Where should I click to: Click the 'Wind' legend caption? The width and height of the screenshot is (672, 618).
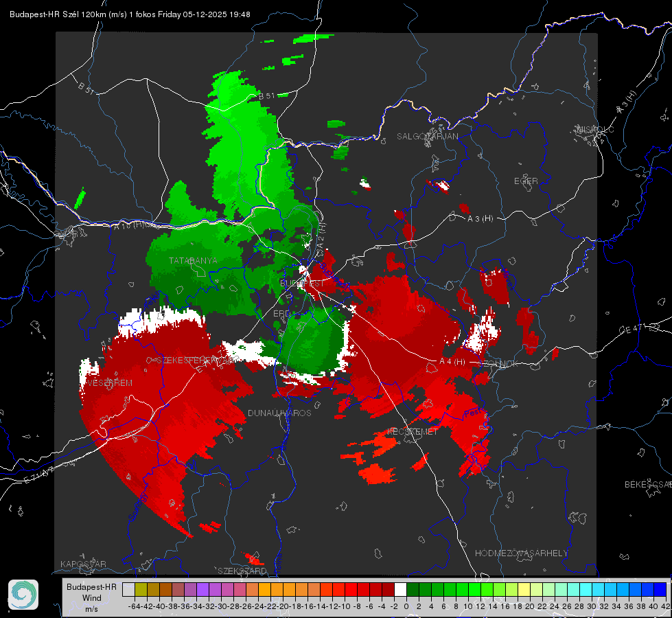pos(92,598)
